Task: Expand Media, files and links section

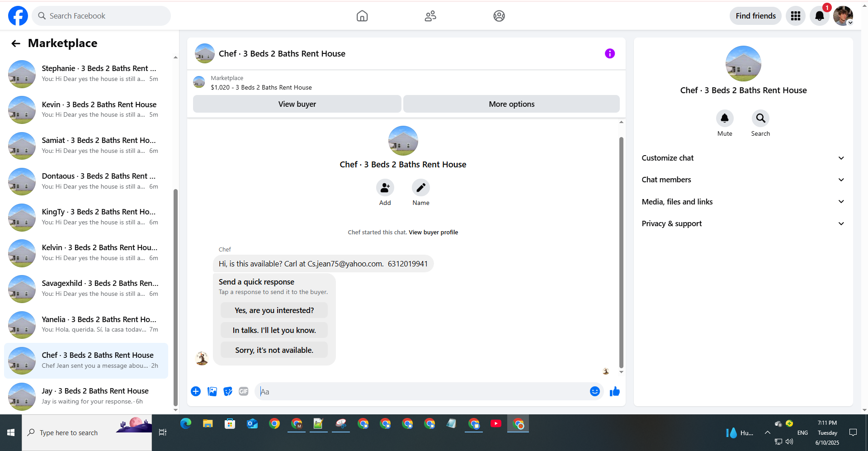Action: point(743,202)
